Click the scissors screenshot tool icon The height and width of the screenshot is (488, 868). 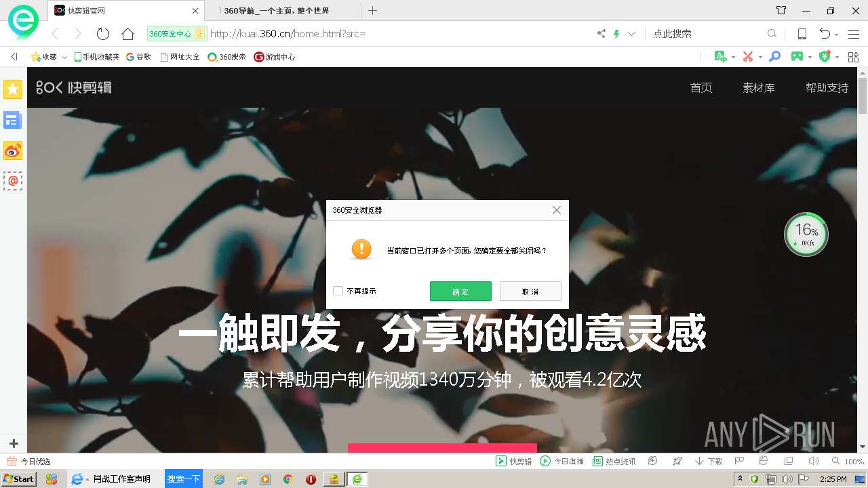coord(748,56)
